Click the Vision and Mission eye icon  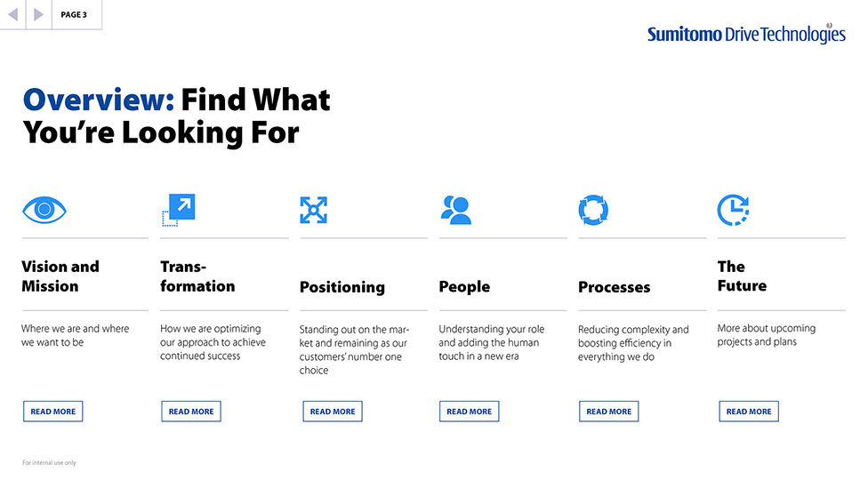click(x=44, y=210)
